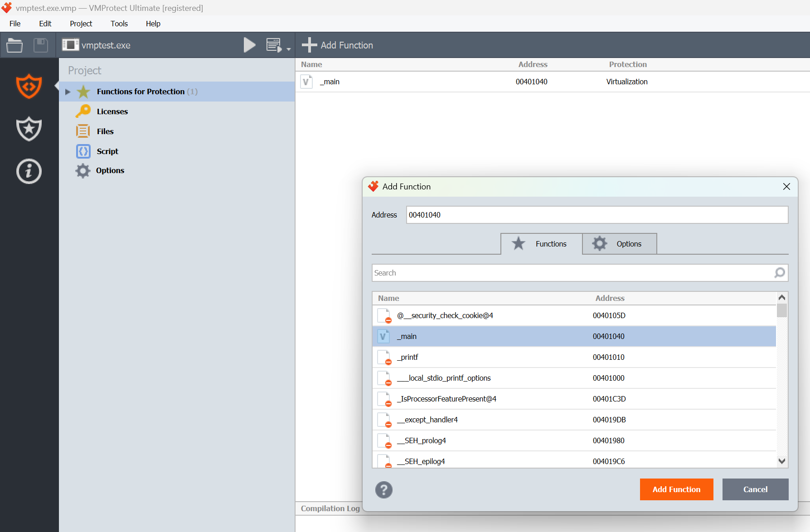810x532 pixels.
Task: Select __SEH_epilog4 in function list
Action: click(x=574, y=460)
